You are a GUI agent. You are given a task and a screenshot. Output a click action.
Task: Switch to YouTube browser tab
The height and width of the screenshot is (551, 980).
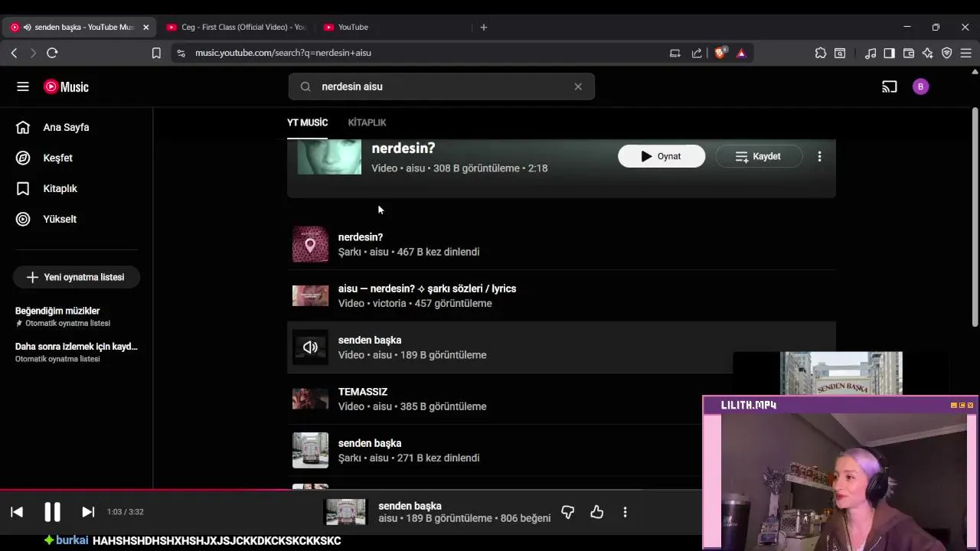(394, 27)
